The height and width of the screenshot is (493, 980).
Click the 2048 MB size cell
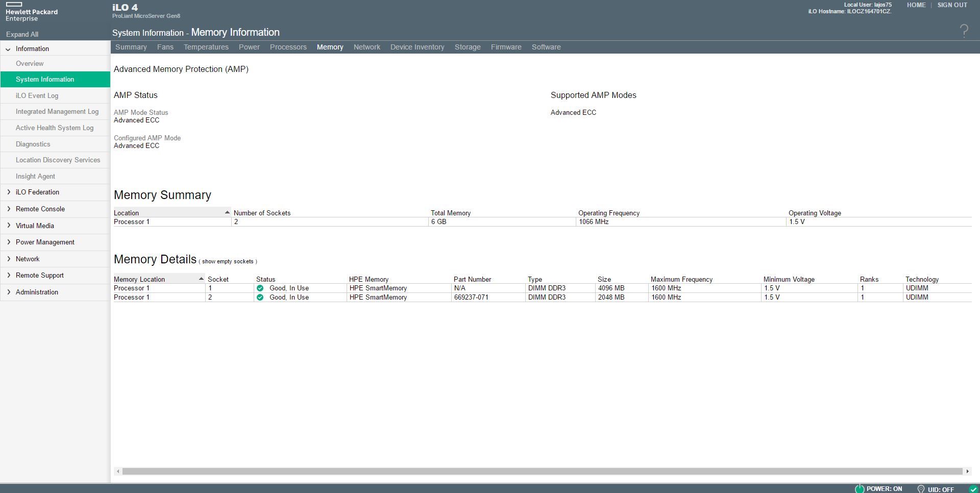[611, 298]
